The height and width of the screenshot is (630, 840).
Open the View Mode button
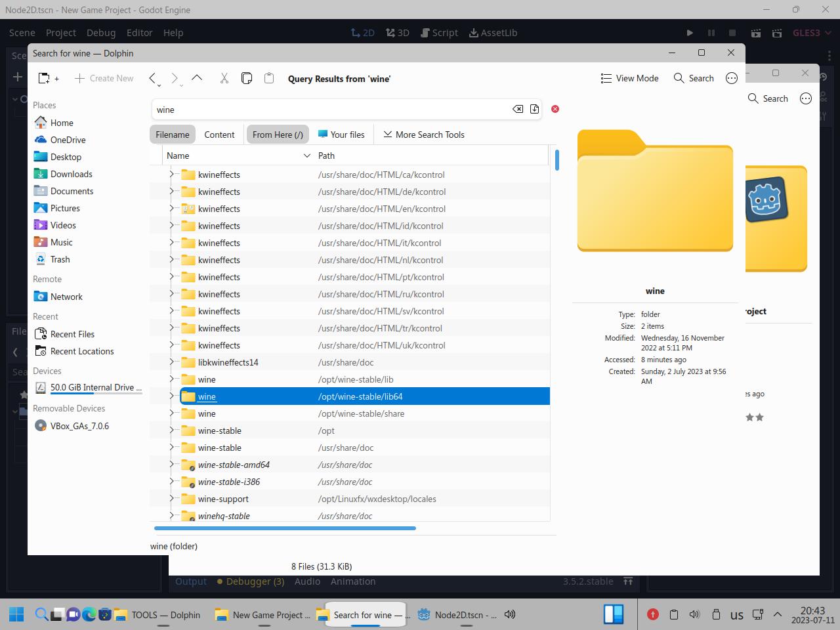pos(629,78)
